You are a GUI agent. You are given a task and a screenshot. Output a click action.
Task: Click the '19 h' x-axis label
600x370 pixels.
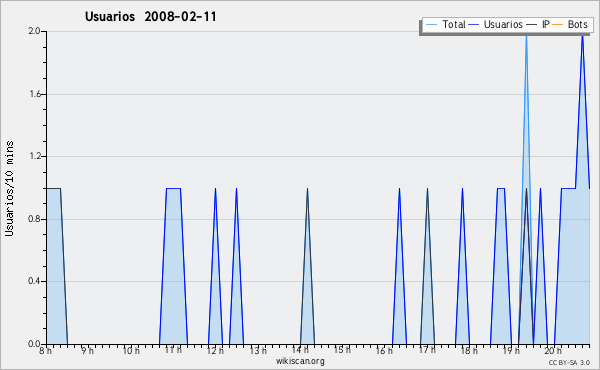[x=511, y=350]
